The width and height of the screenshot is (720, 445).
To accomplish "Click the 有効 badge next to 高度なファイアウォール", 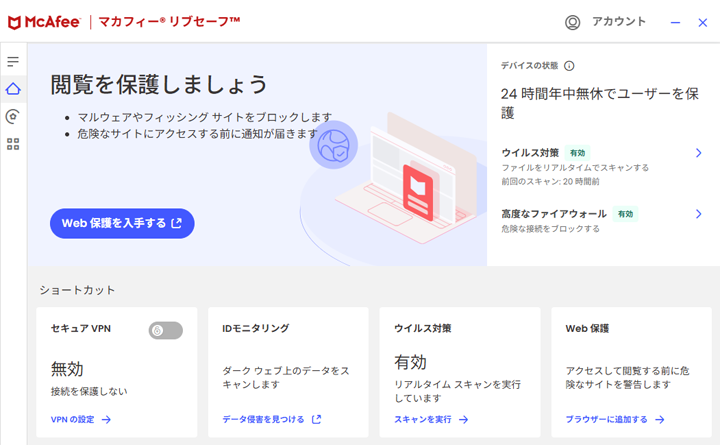I will pyautogui.click(x=625, y=214).
